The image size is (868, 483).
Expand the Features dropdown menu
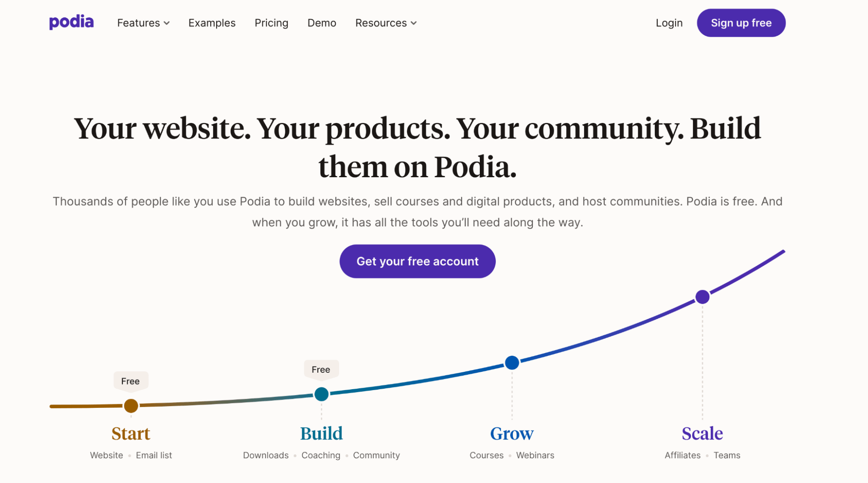pyautogui.click(x=143, y=23)
